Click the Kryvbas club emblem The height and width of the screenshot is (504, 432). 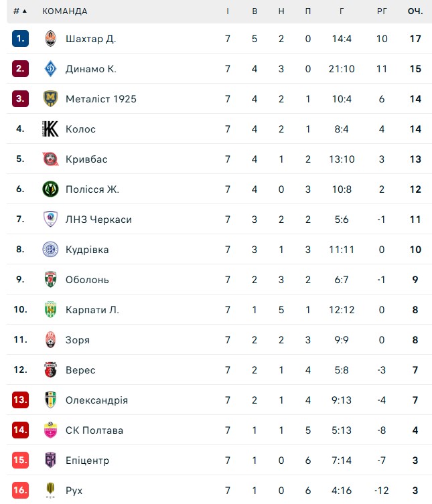(51, 159)
